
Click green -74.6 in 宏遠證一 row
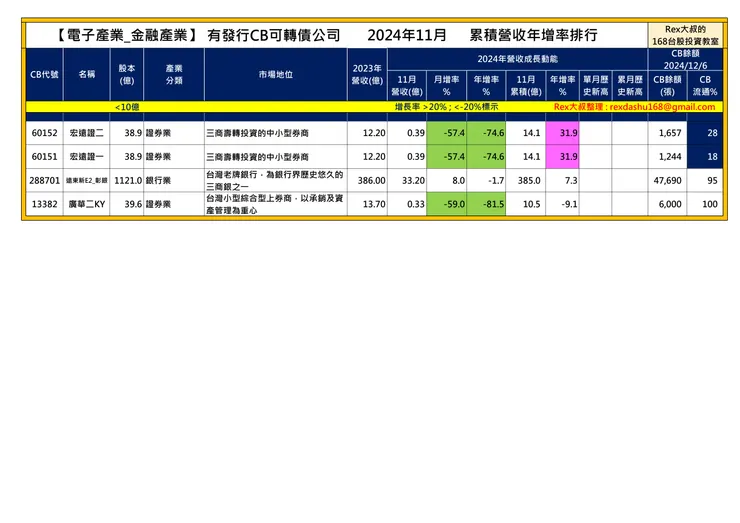point(486,157)
